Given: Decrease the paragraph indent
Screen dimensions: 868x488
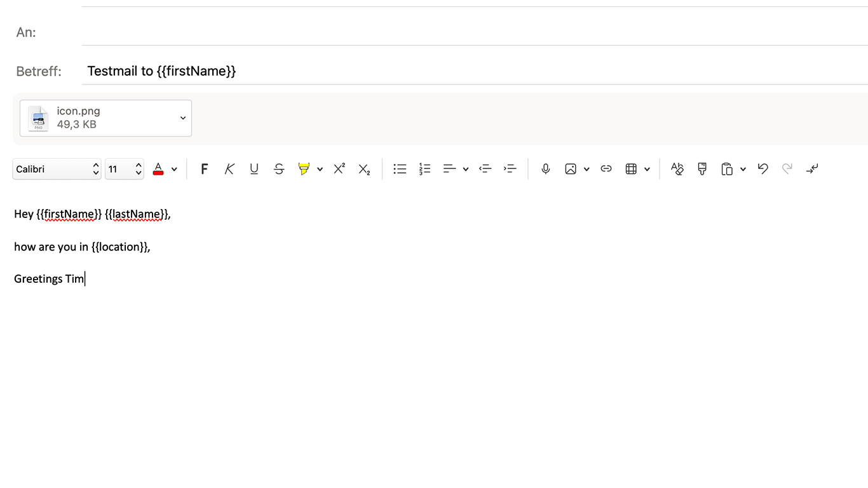Looking at the screenshot, I should (x=485, y=169).
